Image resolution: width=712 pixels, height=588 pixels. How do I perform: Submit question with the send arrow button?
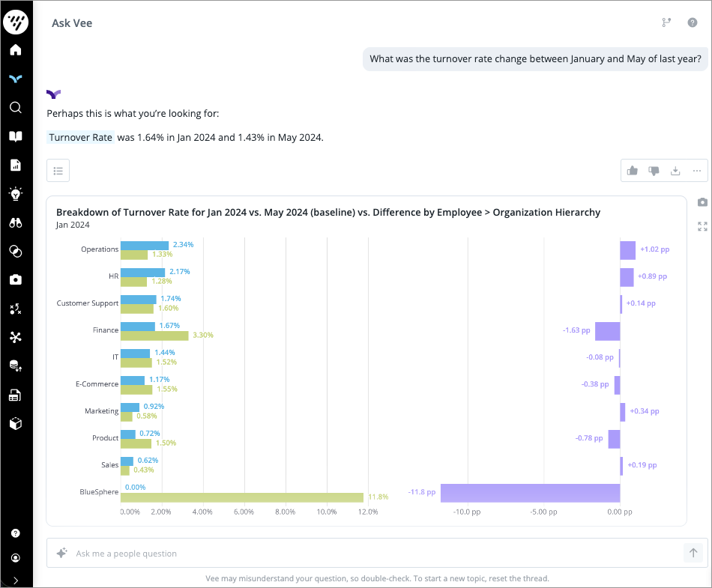tap(693, 553)
